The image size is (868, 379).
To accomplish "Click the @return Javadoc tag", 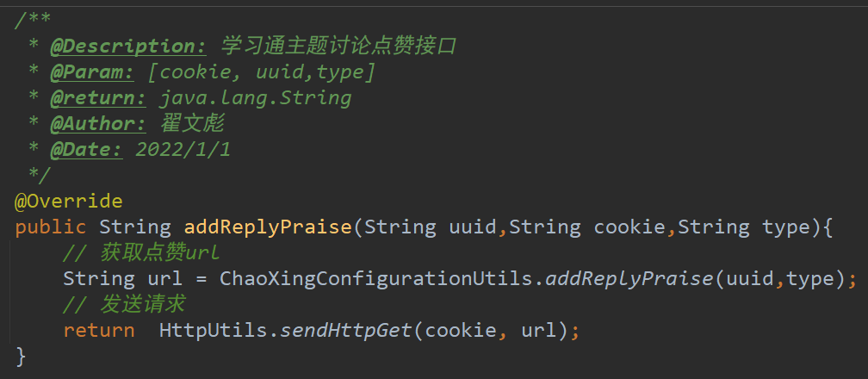I will 98,97.
